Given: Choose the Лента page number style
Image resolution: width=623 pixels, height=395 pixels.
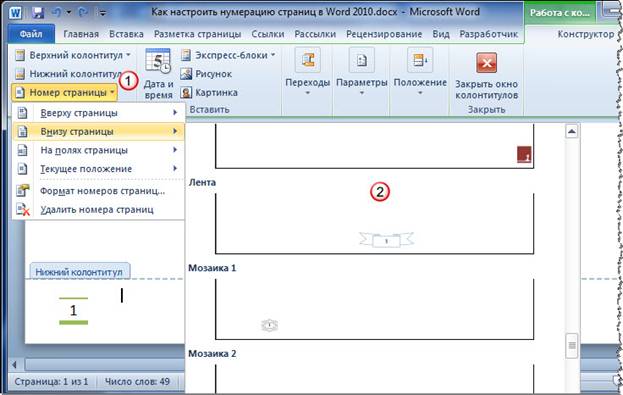Looking at the screenshot, I should [375, 224].
